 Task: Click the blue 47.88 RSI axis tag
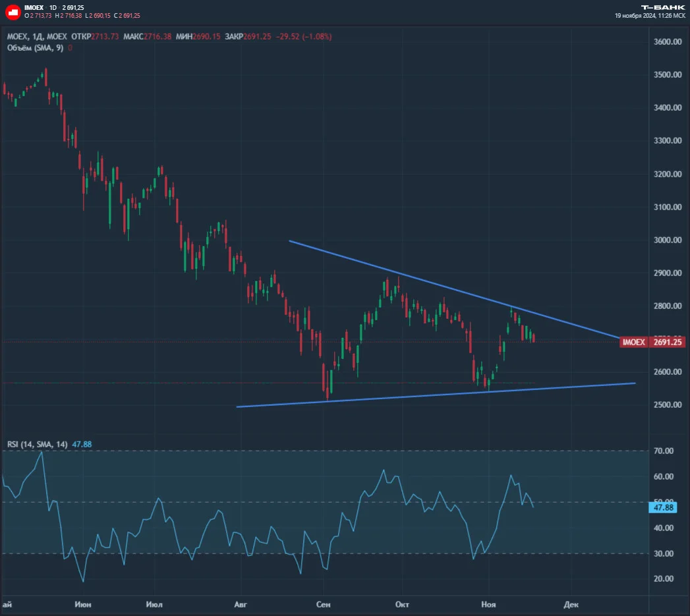click(x=663, y=508)
